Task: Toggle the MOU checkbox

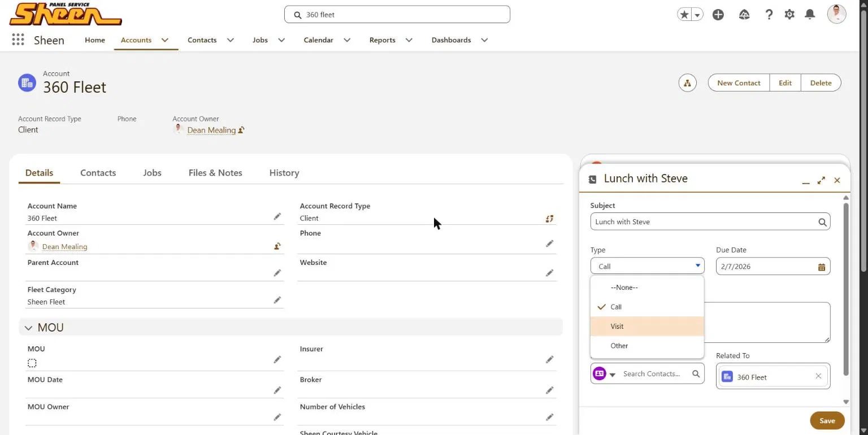Action: tap(32, 363)
